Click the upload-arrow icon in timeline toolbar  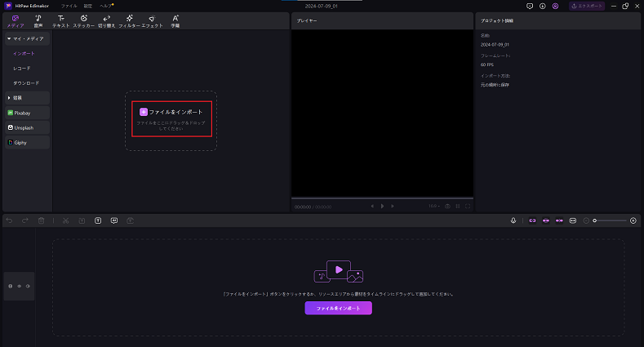[x=131, y=221]
